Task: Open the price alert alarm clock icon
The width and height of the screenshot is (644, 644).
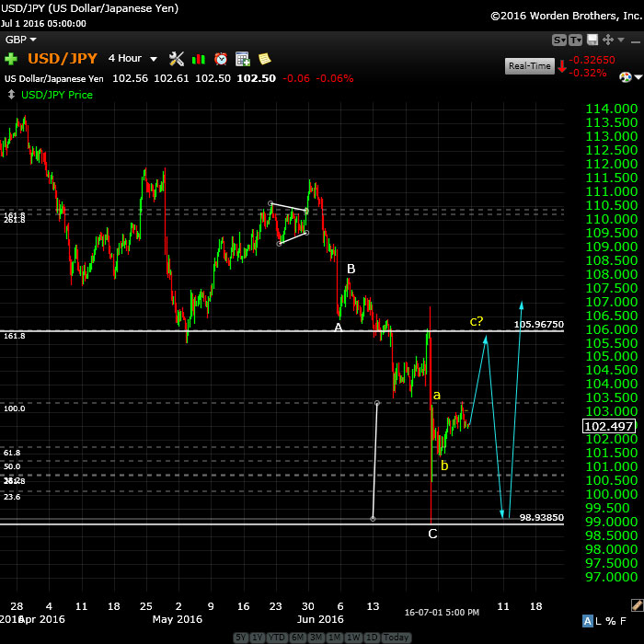Action: point(221,59)
